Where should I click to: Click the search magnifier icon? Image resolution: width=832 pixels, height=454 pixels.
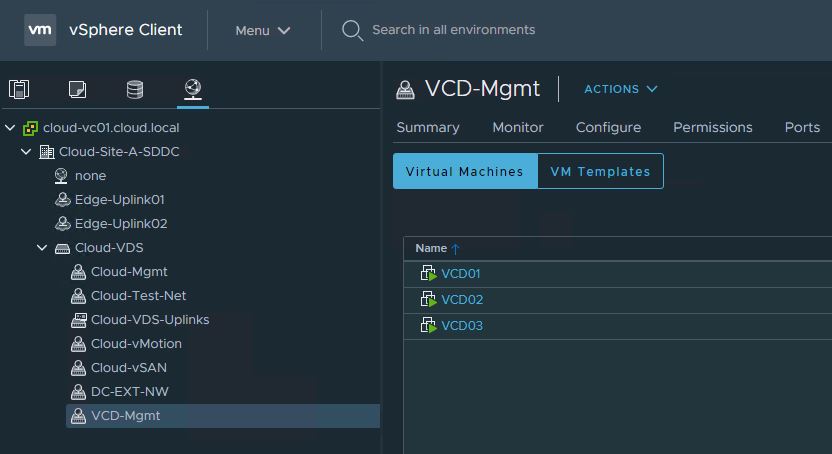click(x=352, y=30)
